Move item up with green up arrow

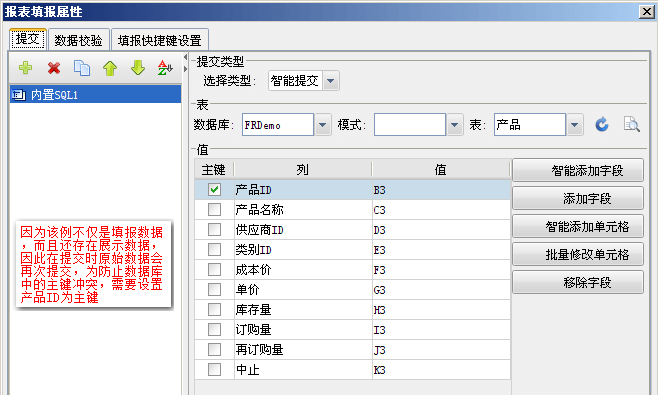(x=110, y=68)
